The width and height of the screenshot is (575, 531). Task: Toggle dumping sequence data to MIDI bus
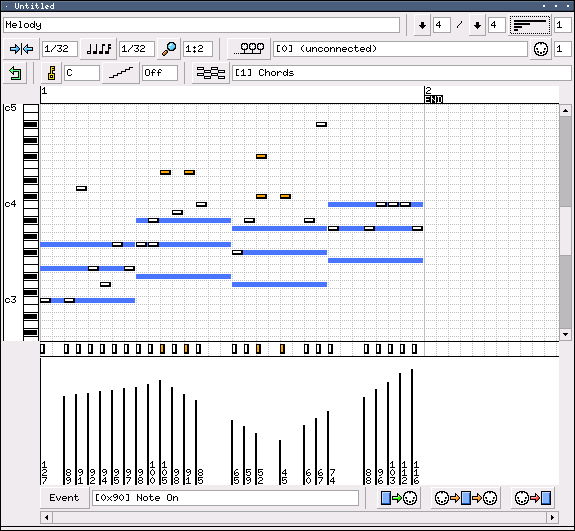[x=399, y=498]
